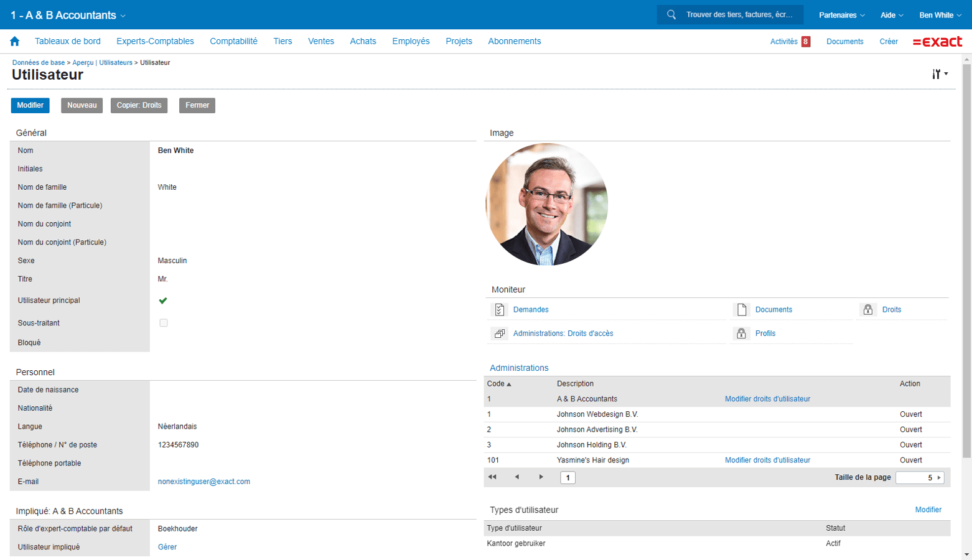Select the Johnson Advertising B.V. row

pos(717,430)
